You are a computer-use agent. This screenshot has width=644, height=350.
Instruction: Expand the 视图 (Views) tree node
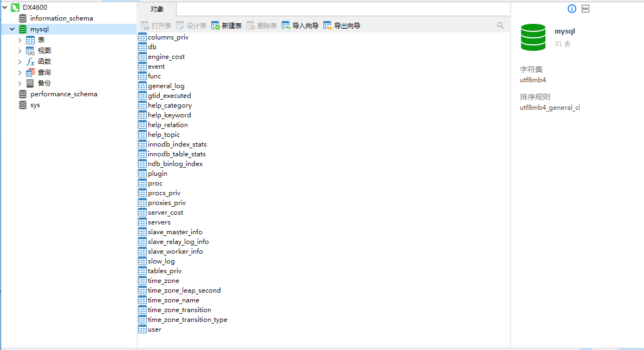(x=20, y=51)
